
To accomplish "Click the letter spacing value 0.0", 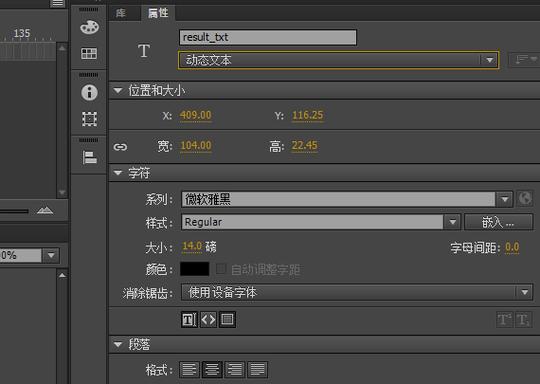I will tap(512, 247).
